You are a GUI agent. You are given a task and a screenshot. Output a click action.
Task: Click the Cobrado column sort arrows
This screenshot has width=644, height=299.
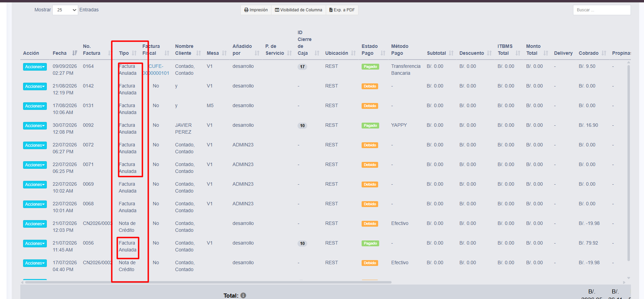click(x=604, y=53)
